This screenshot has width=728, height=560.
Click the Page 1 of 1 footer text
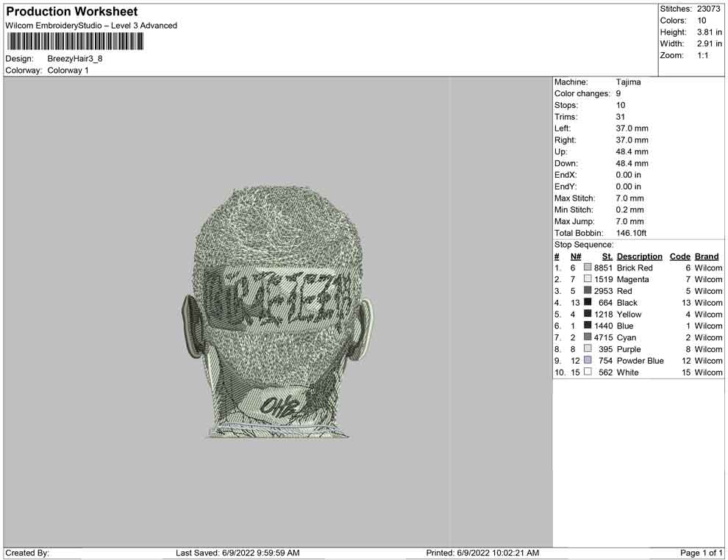pos(702,553)
